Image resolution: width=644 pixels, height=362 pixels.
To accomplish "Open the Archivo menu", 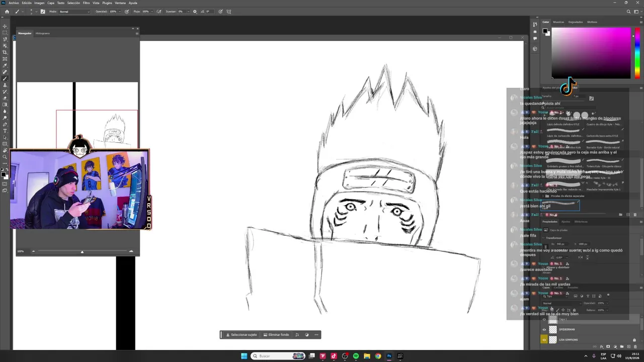I will pyautogui.click(x=14, y=3).
